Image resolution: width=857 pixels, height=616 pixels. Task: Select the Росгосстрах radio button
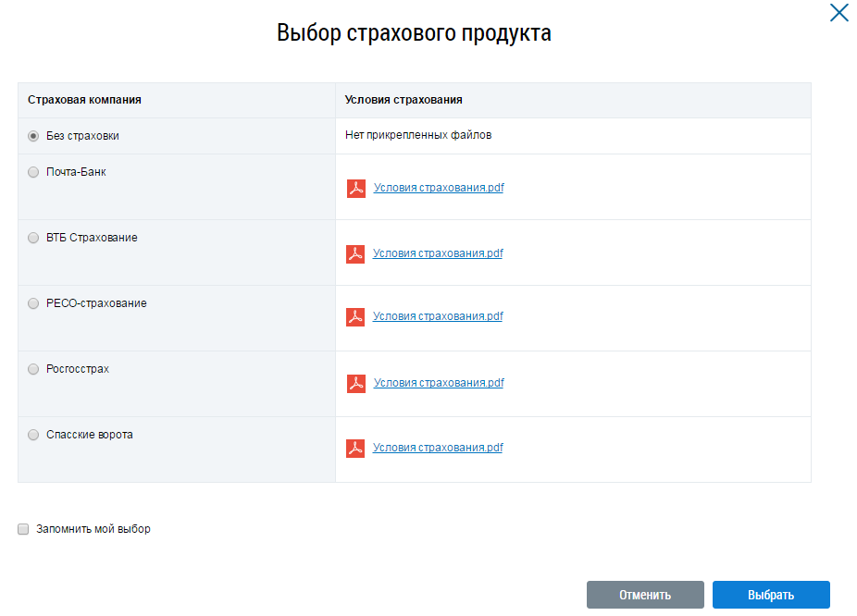point(34,369)
